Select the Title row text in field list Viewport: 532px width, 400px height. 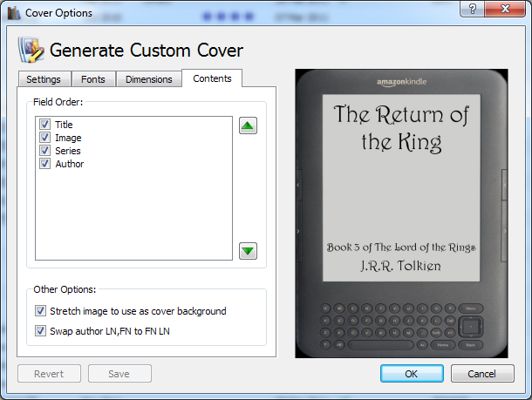[x=64, y=125]
